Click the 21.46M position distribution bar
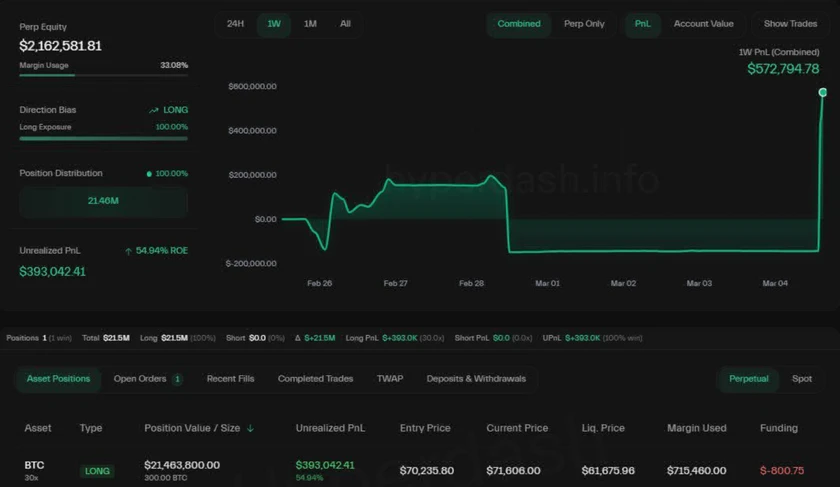Image resolution: width=840 pixels, height=487 pixels. (x=103, y=201)
